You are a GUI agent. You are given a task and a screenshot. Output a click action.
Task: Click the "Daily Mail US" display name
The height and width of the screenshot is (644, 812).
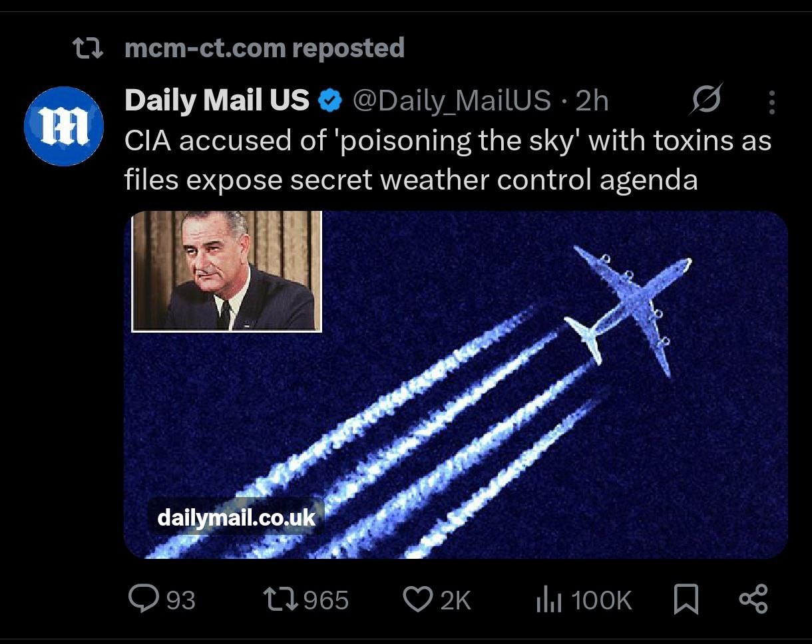click(217, 100)
